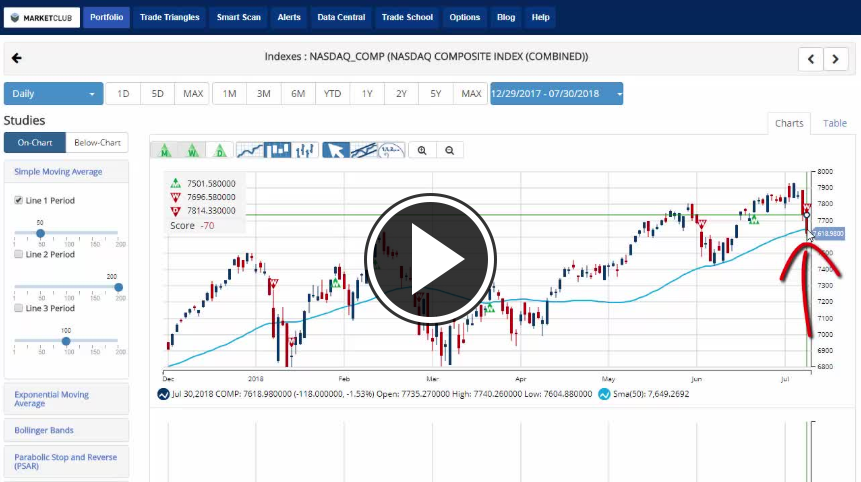Select the 6M time range button
This screenshot has height=482, width=861.
(x=298, y=94)
